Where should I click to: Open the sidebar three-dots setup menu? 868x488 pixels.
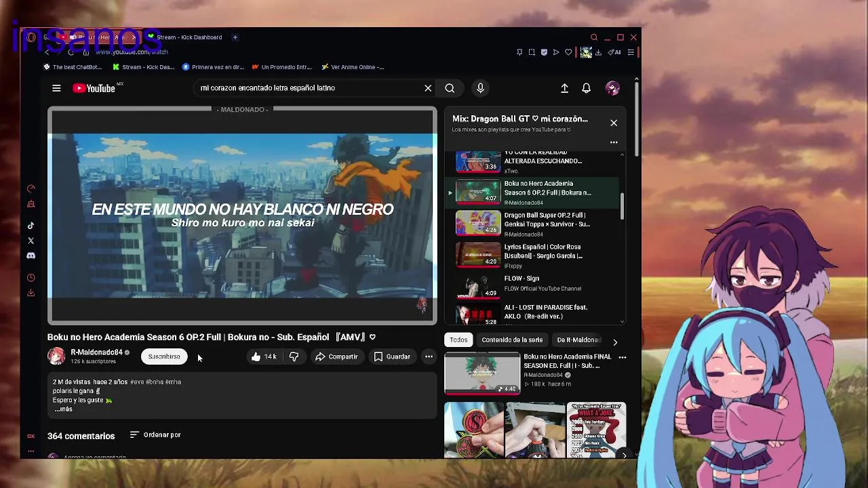coord(31,451)
